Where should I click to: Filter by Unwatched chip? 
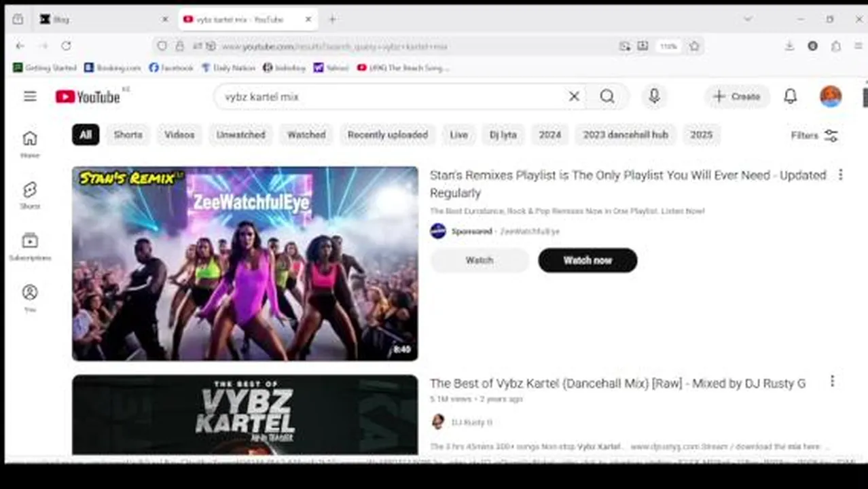click(240, 134)
